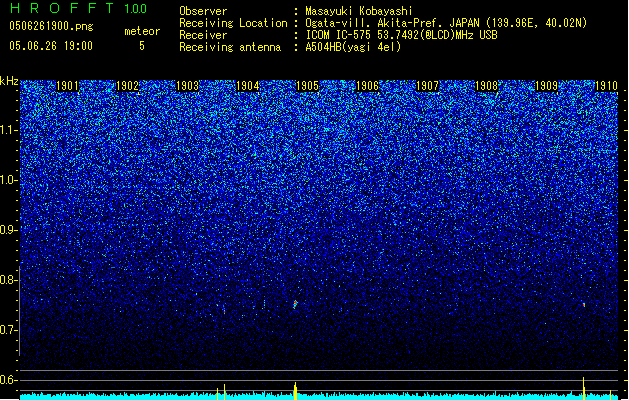Click the 1904 time marker
Image resolution: width=629 pixels, height=400 pixels.
tap(248, 86)
